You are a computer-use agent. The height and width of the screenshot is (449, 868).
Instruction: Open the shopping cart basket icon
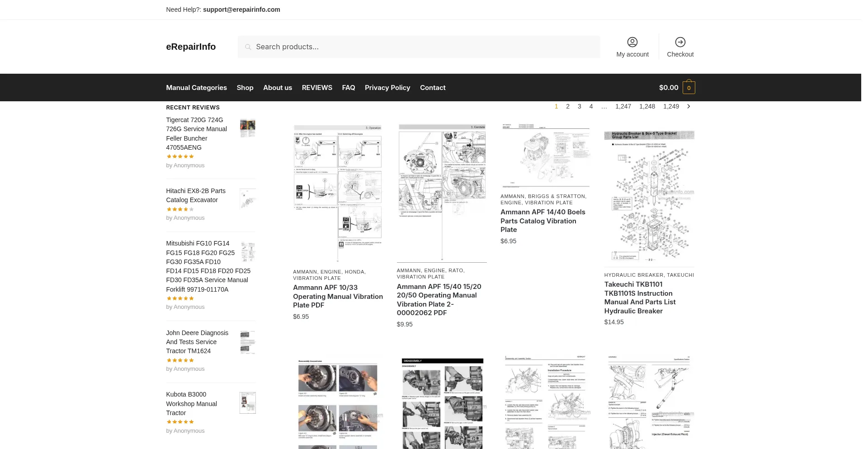(689, 88)
